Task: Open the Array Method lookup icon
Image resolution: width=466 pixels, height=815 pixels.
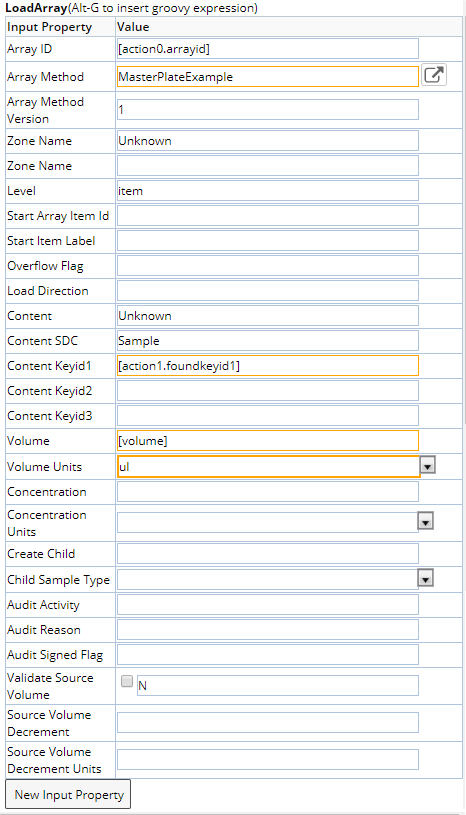Action: click(434, 75)
